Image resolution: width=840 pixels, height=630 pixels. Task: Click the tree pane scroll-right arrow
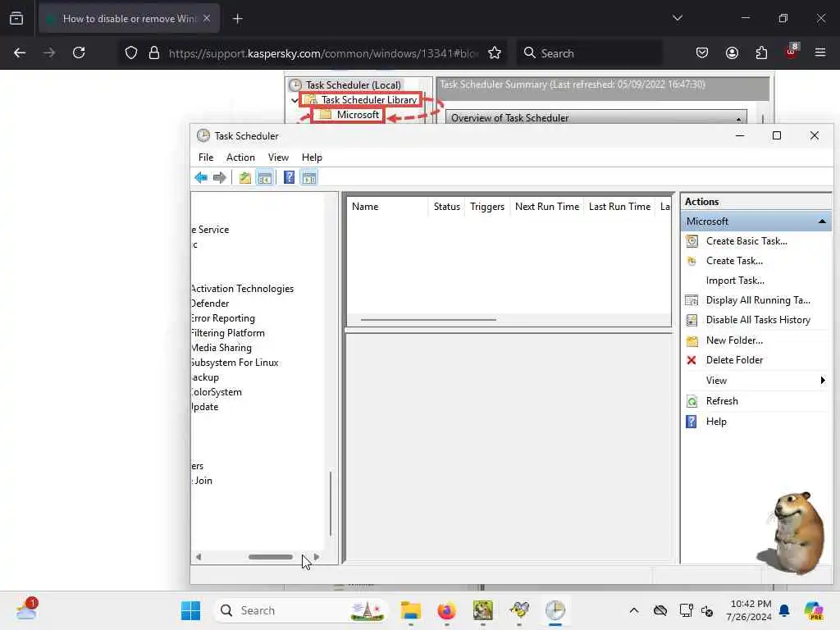[x=317, y=557]
